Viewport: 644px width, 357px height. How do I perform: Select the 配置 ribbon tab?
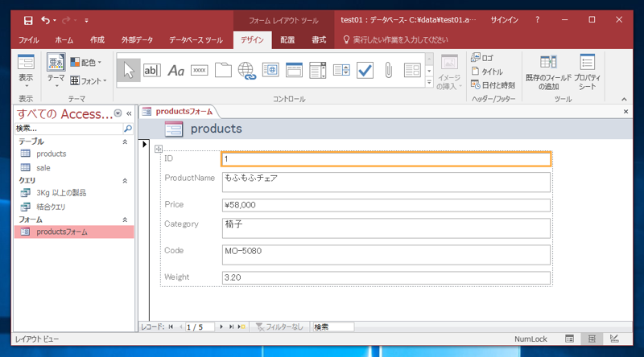click(x=287, y=40)
